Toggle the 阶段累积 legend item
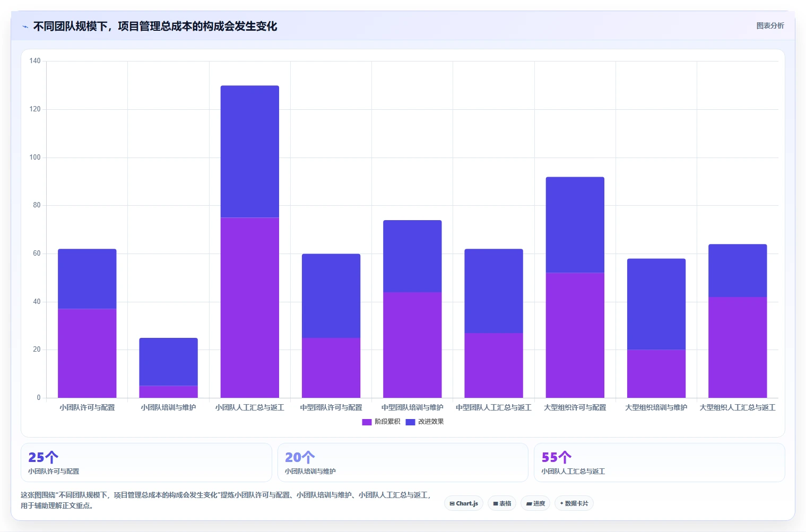The image size is (806, 532). point(381,422)
